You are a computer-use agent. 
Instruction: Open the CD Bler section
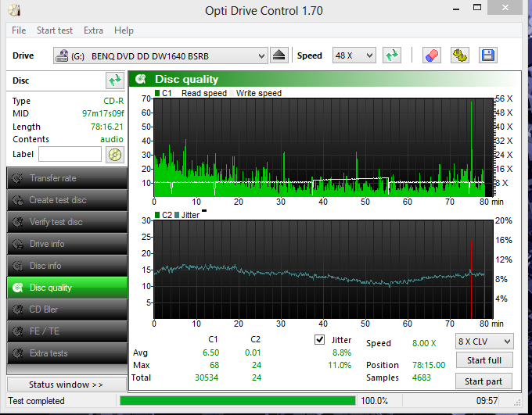(67, 309)
